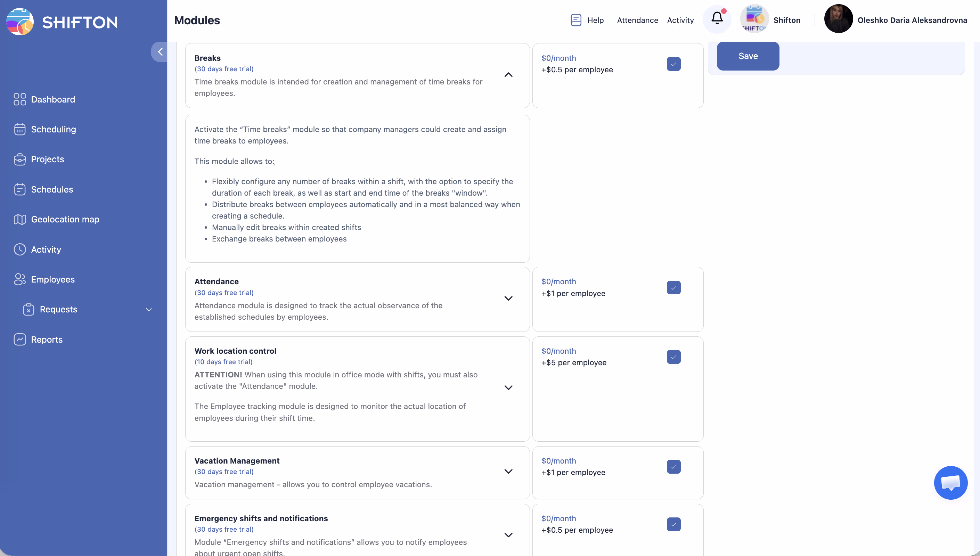Click the Reports chart icon

19,340
